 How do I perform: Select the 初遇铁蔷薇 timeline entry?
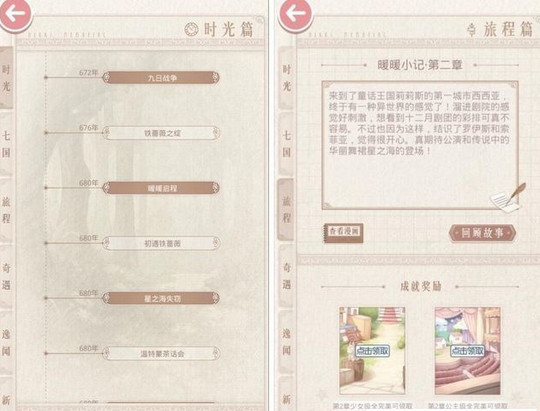(x=161, y=243)
